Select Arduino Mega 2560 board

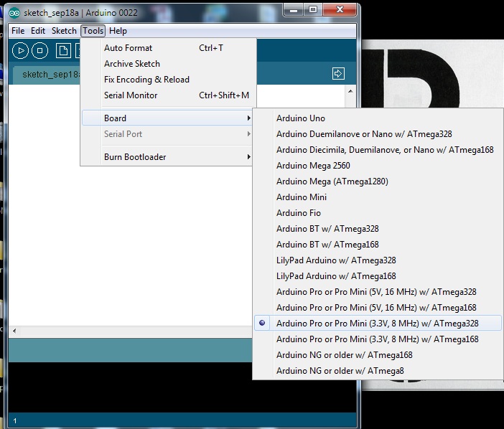378,166
